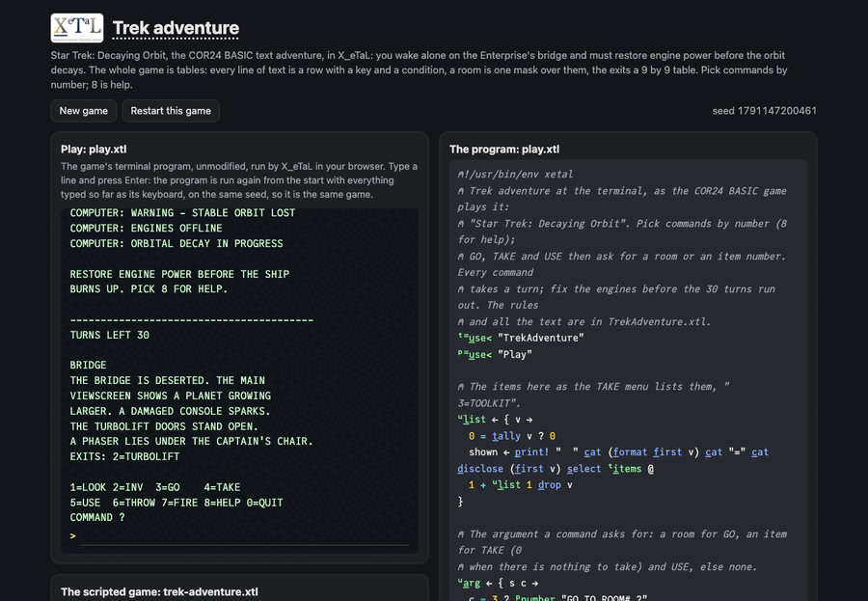Click '5=USE 6=THROW 7=FIRE 8=HELP 0=QUIT' line
868x601 pixels.
176,503
